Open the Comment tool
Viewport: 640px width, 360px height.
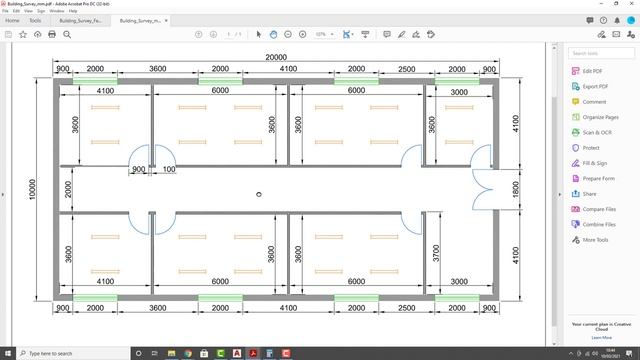point(594,102)
